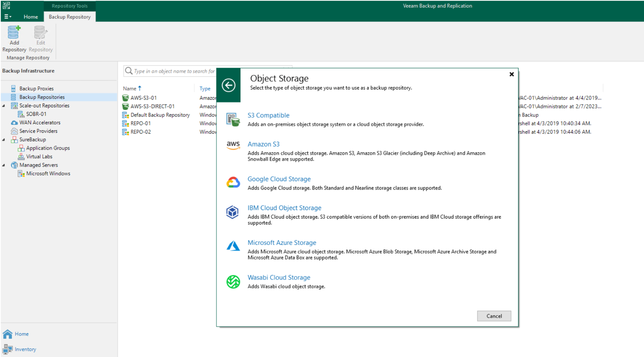Click the Application Groups icon

click(21, 148)
